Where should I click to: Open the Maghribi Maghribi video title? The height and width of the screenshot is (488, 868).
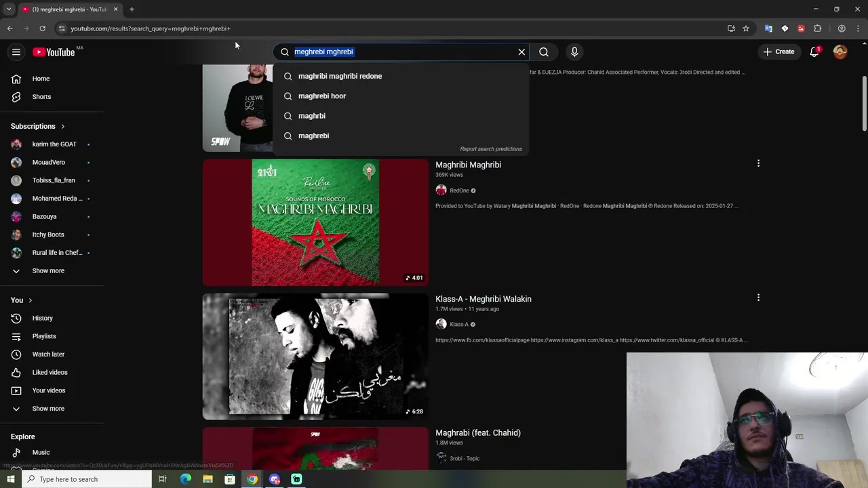pos(468,165)
